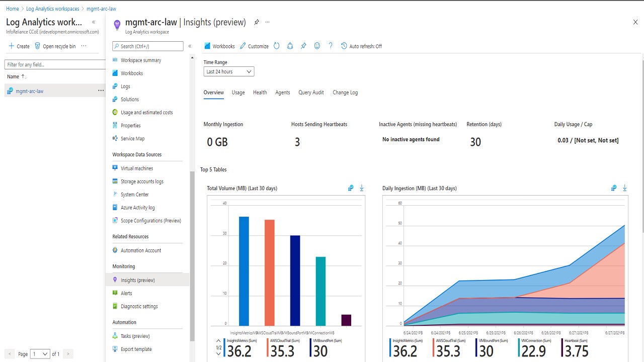Click the pin icon beside the smiley icon
Viewport: 644px width, 362px height.
point(303,46)
